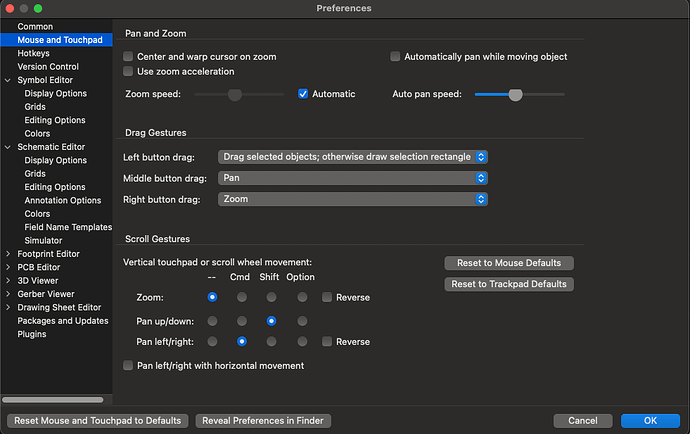The width and height of the screenshot is (690, 434).
Task: Open Packages and Updates page
Action: (62, 321)
